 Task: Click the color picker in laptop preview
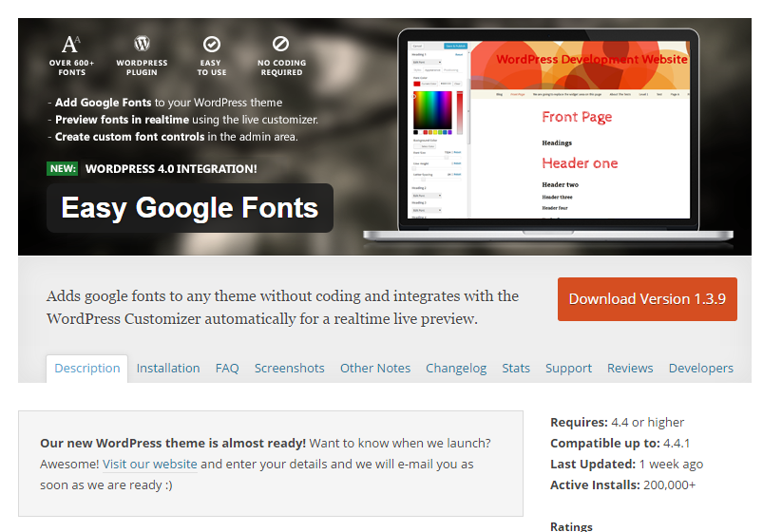coord(433,110)
